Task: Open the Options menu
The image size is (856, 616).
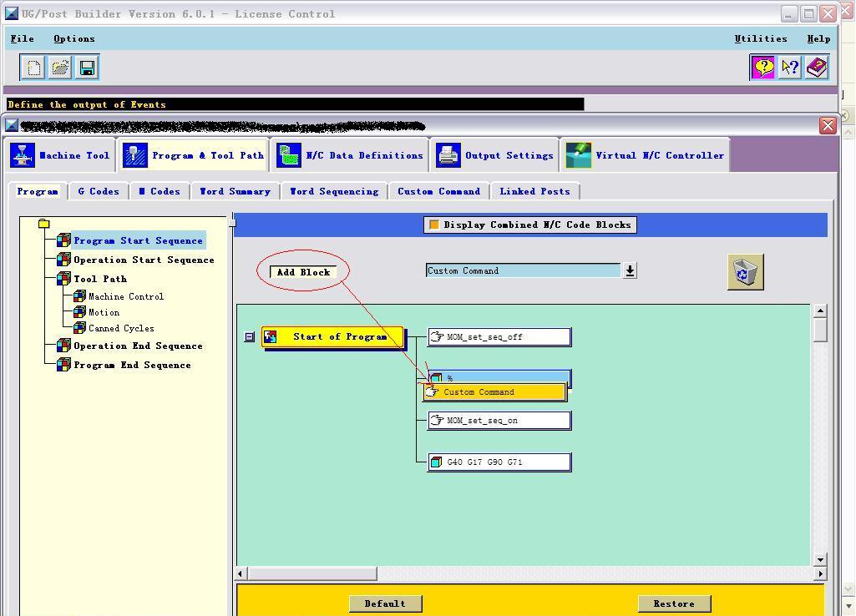Action: [74, 38]
